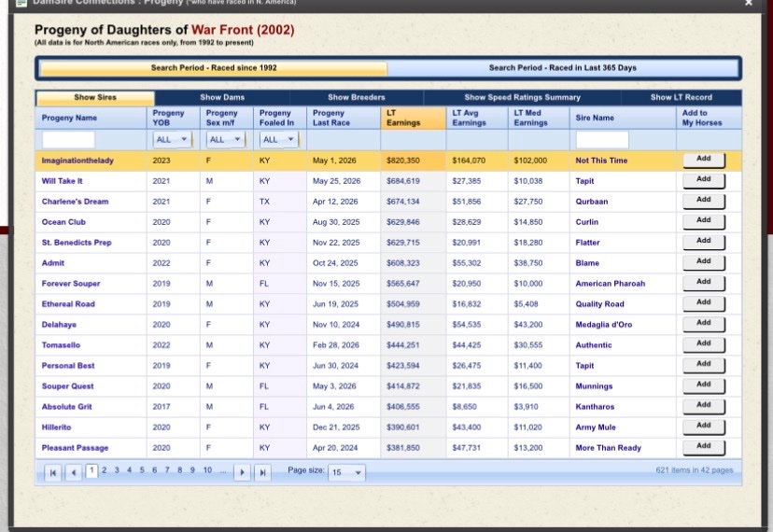Show more page numbers via ellipsis
Viewport: 773px width, 532px height.
tap(223, 470)
